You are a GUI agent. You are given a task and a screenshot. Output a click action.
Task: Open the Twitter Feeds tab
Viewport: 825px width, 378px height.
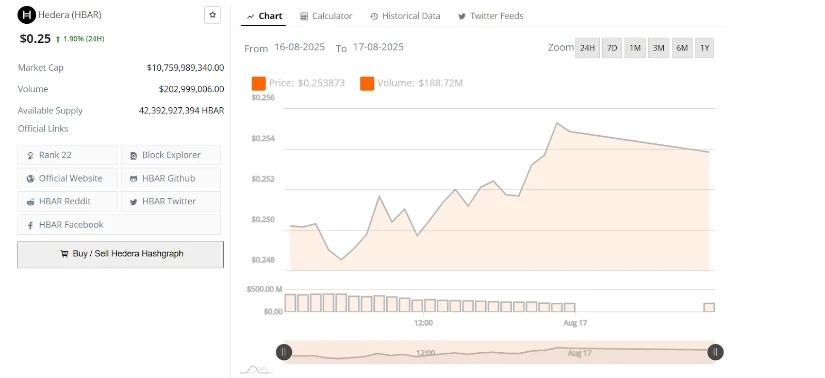490,16
